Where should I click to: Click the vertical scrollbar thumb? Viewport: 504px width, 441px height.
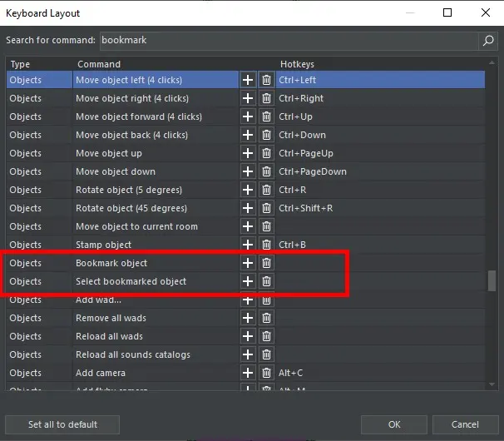pyautogui.click(x=492, y=280)
